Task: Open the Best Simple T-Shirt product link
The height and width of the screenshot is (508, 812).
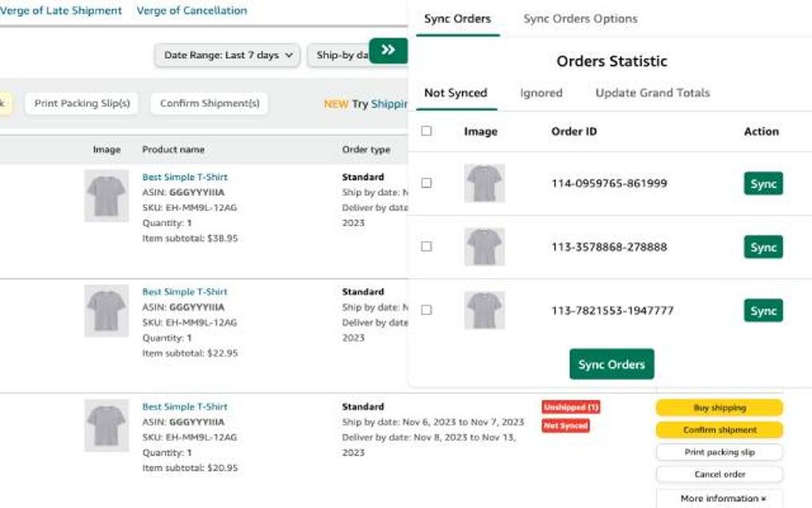Action: [184, 177]
